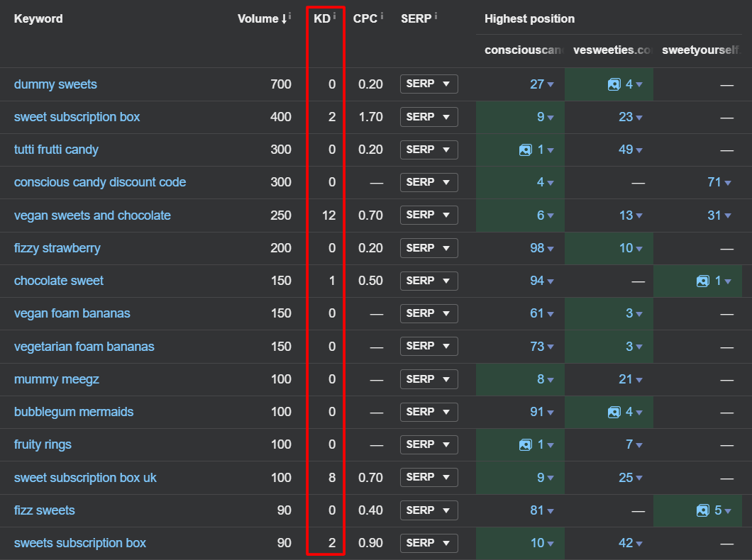Click image icon in bubblegum mermaids row
The image size is (752, 560).
pyautogui.click(x=614, y=412)
